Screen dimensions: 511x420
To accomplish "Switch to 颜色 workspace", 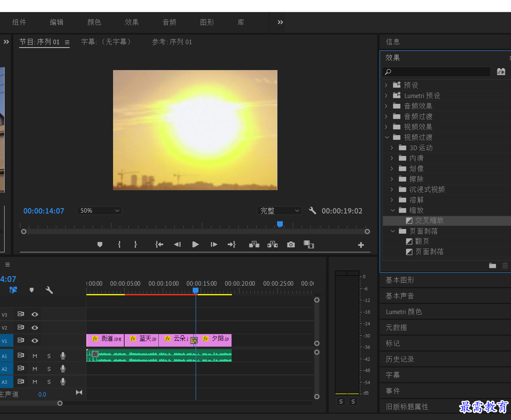I will [94, 22].
